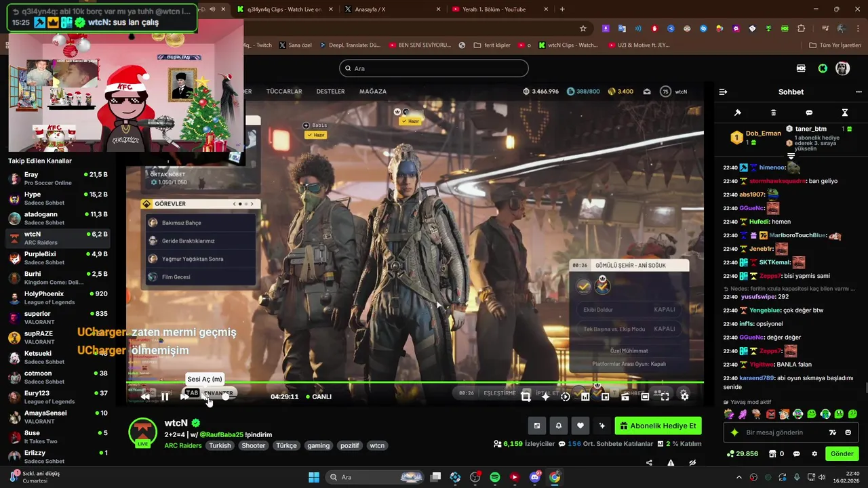Focus the Kick Ara search field
This screenshot has height=488, width=868.
pyautogui.click(x=434, y=68)
